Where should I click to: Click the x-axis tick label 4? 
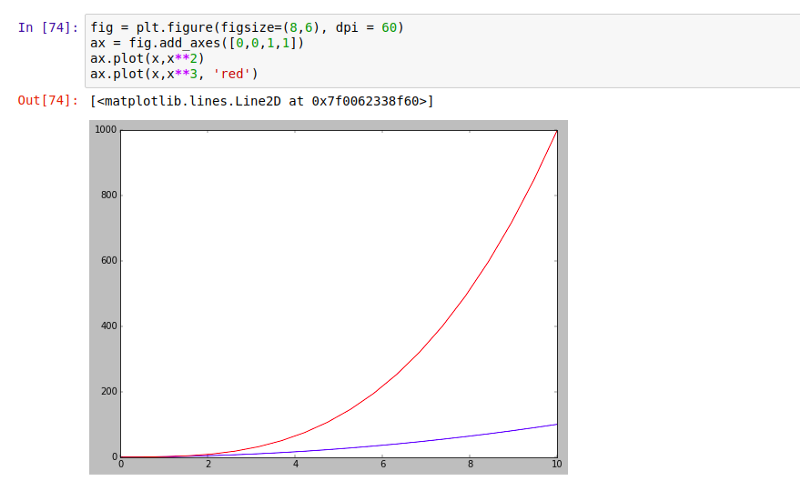pyautogui.click(x=295, y=464)
